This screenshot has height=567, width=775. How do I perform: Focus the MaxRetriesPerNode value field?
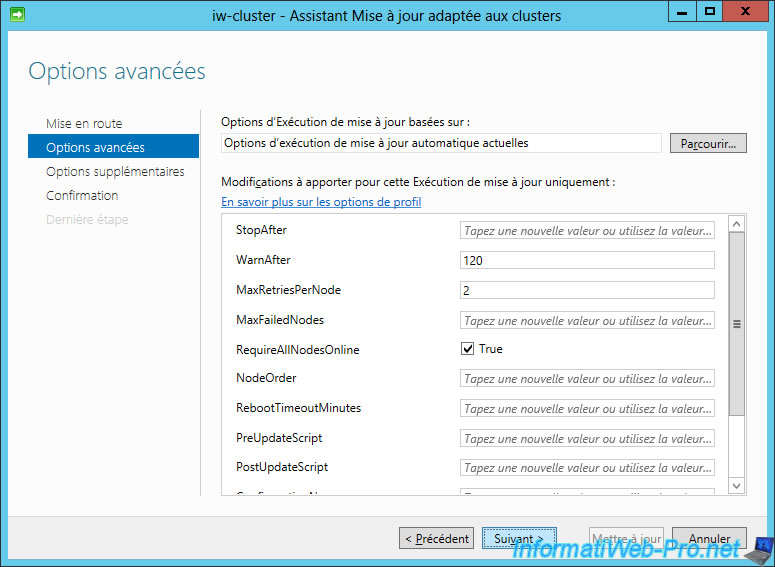587,290
